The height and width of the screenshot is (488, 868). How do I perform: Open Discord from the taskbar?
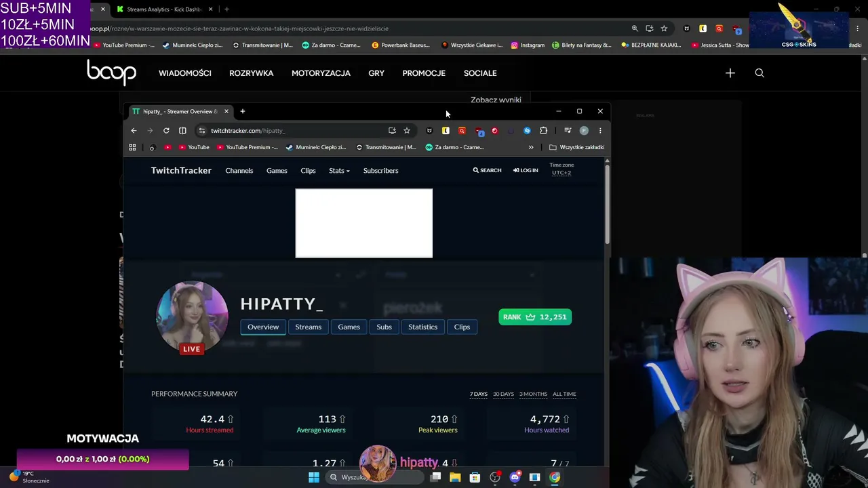click(x=515, y=477)
